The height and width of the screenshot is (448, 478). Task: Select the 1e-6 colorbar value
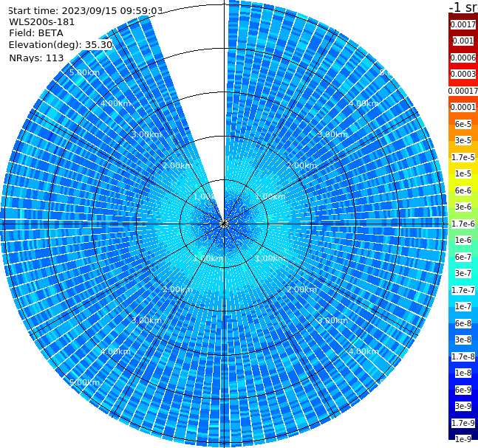463,240
